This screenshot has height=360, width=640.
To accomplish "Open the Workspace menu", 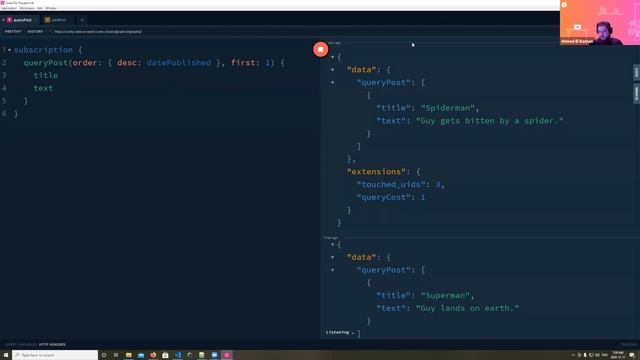I will pyautogui.click(x=27, y=8).
